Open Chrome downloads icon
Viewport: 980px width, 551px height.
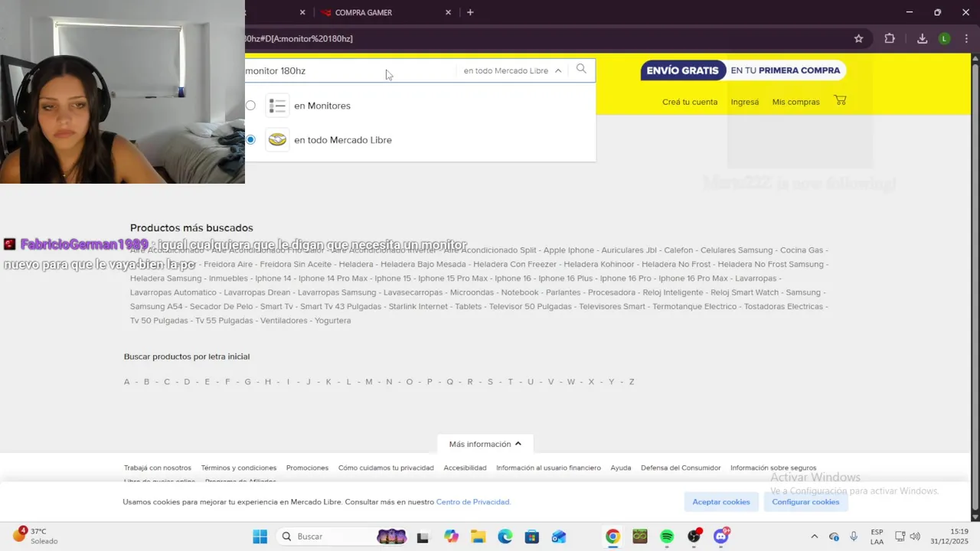pyautogui.click(x=922, y=38)
